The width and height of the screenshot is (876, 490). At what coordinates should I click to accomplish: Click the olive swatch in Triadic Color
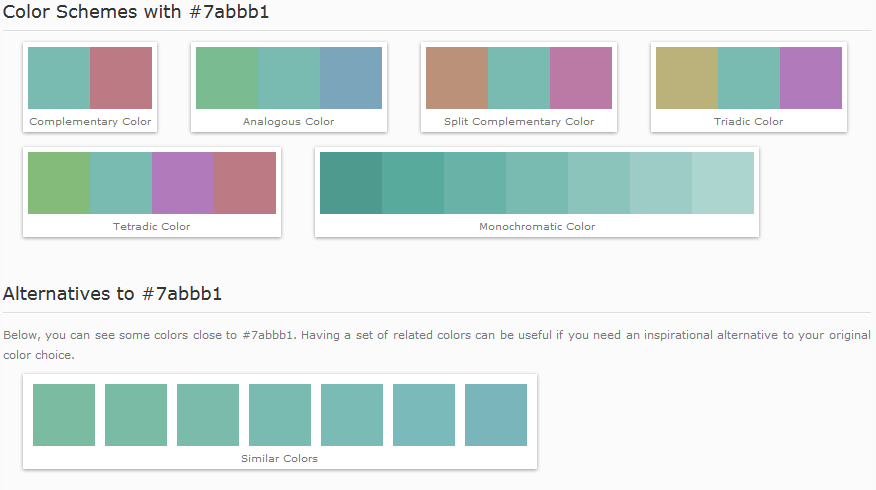click(x=687, y=78)
